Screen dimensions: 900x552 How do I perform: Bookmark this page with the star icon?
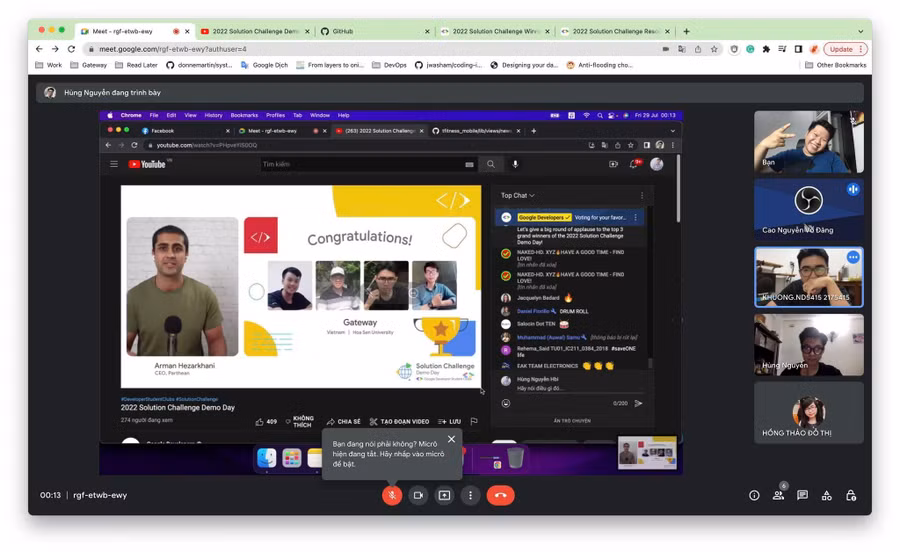click(x=714, y=49)
